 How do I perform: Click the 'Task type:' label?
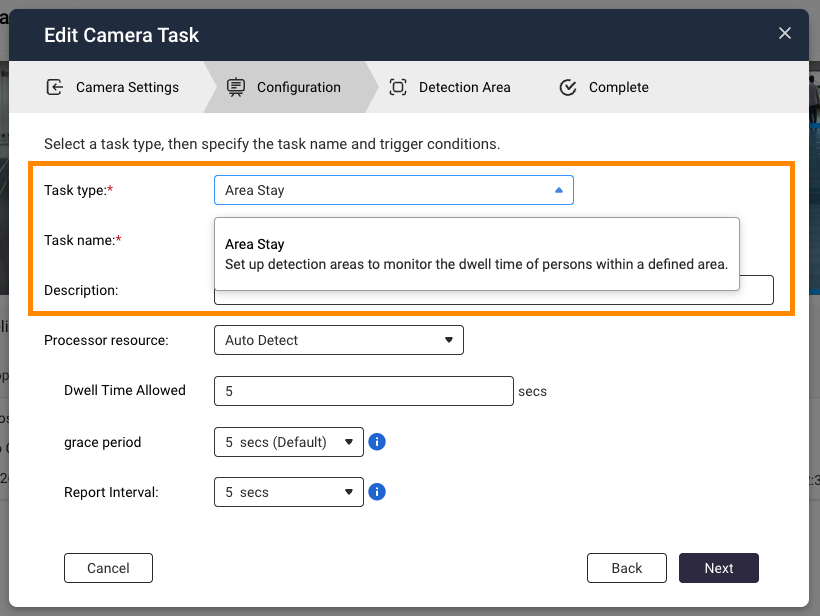pyautogui.click(x=78, y=190)
